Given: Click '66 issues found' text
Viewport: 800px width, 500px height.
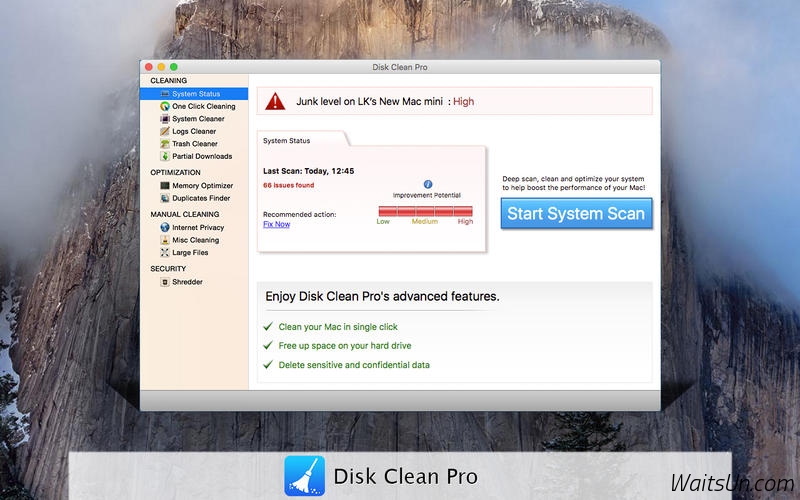Looking at the screenshot, I should pyautogui.click(x=288, y=185).
